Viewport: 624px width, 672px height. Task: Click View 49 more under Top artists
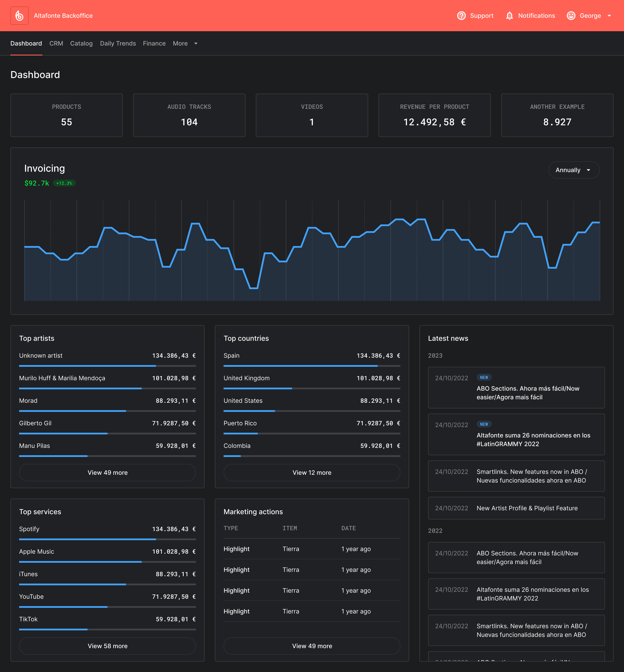[107, 472]
